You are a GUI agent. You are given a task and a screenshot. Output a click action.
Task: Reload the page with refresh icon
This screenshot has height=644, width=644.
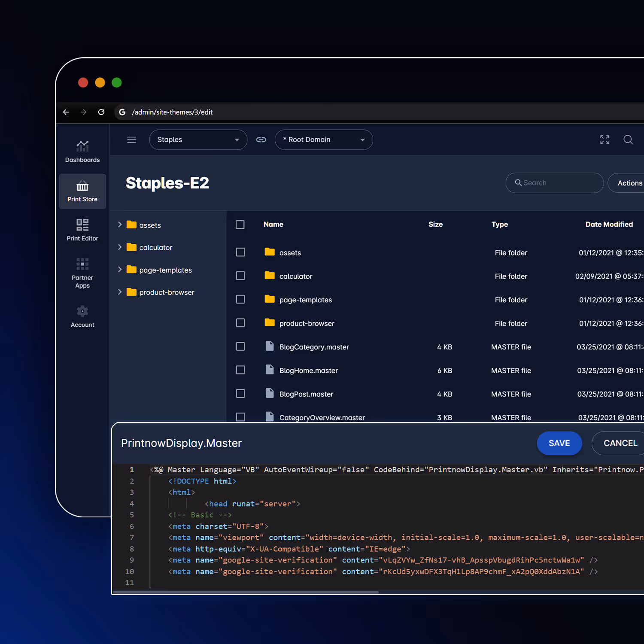coord(101,112)
